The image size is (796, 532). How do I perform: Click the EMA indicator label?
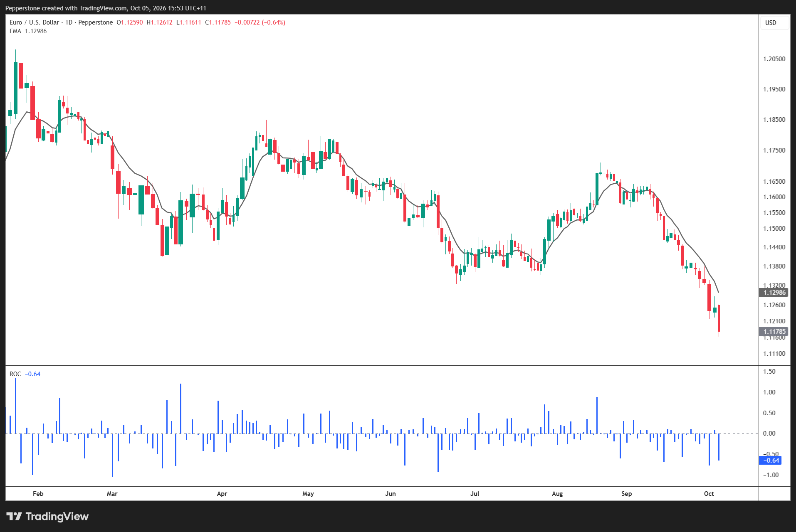click(x=15, y=31)
